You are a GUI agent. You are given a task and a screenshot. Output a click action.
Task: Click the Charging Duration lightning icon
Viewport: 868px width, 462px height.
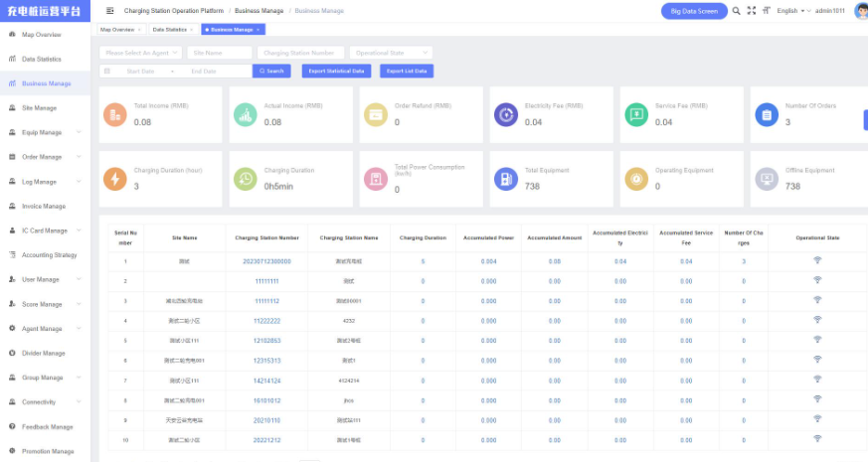tap(115, 179)
